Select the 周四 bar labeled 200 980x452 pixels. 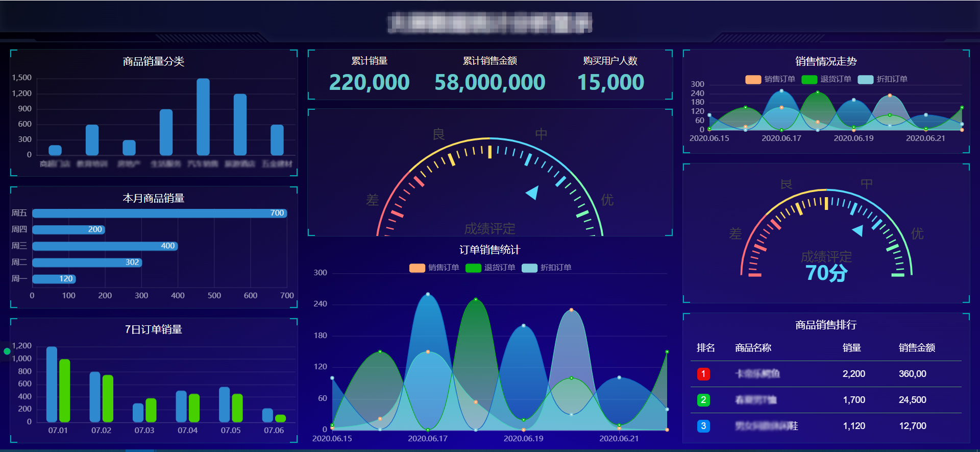pos(69,229)
